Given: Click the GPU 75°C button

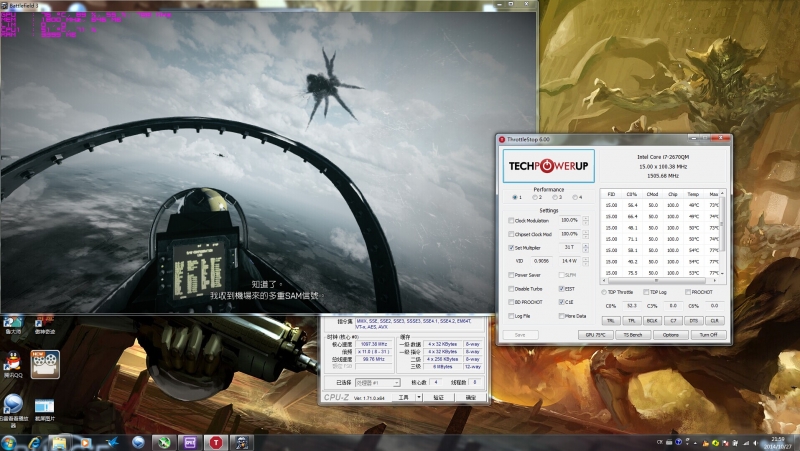Looking at the screenshot, I should (595, 335).
